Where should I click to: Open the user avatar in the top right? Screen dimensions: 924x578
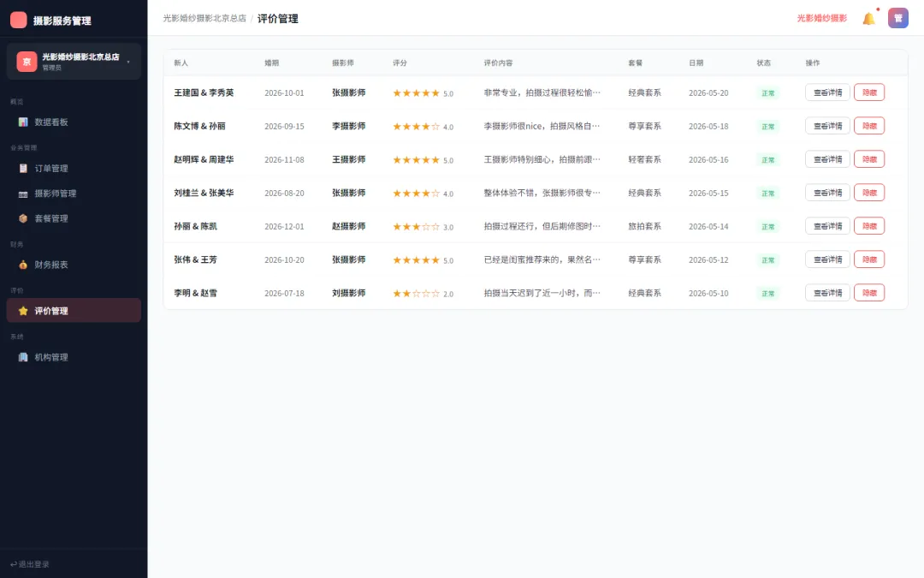(x=898, y=18)
